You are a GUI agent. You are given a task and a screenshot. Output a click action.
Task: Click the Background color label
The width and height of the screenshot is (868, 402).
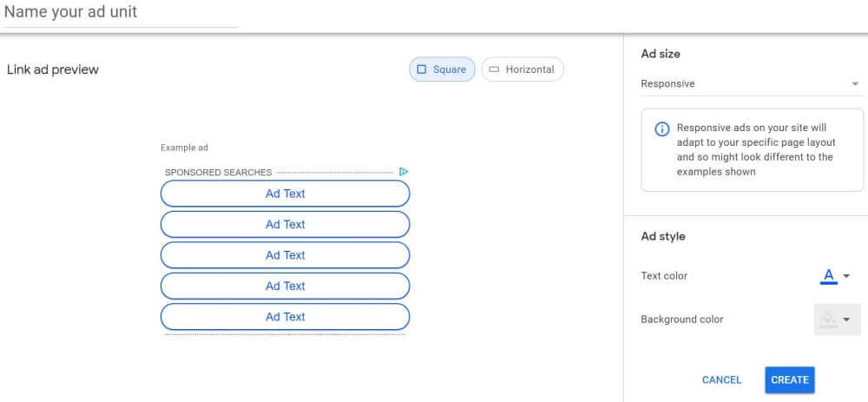click(682, 320)
